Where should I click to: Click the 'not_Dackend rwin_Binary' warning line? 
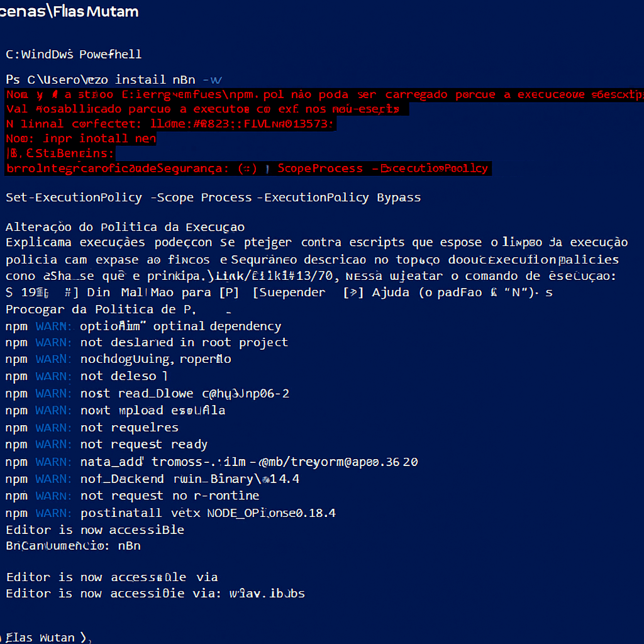click(189, 479)
